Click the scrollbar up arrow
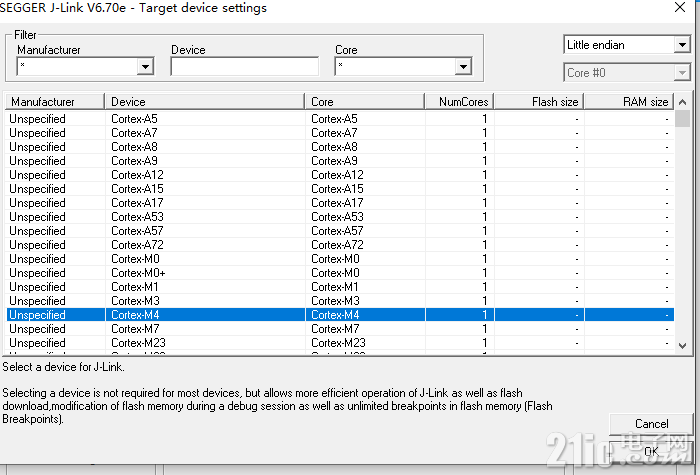700x475 pixels. (682, 102)
